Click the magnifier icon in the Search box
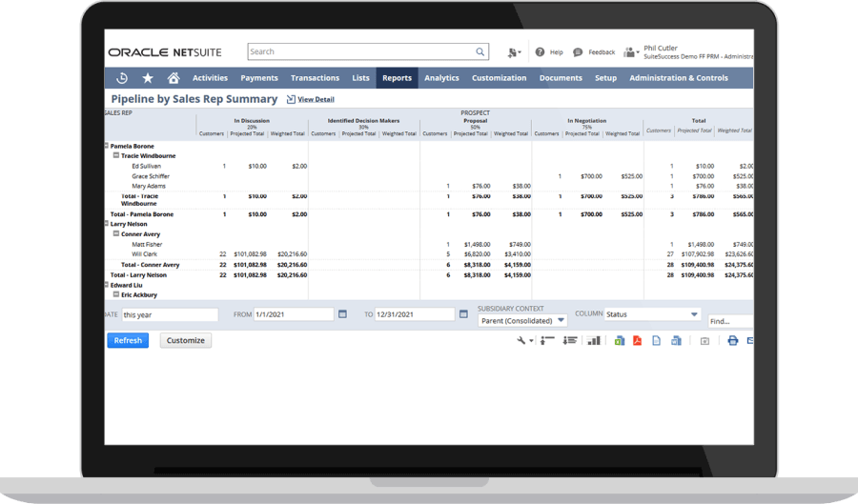The image size is (858, 504). tap(480, 52)
